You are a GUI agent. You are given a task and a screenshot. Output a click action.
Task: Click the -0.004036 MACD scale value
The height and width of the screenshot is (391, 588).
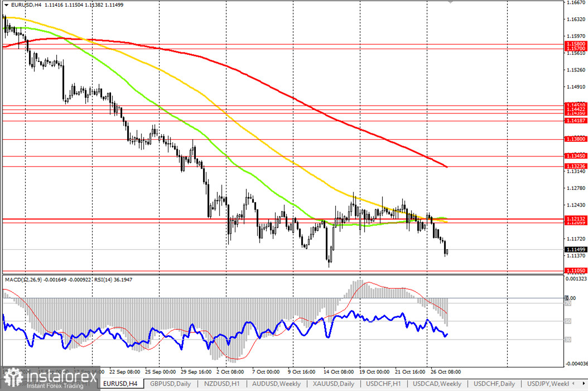click(x=576, y=364)
